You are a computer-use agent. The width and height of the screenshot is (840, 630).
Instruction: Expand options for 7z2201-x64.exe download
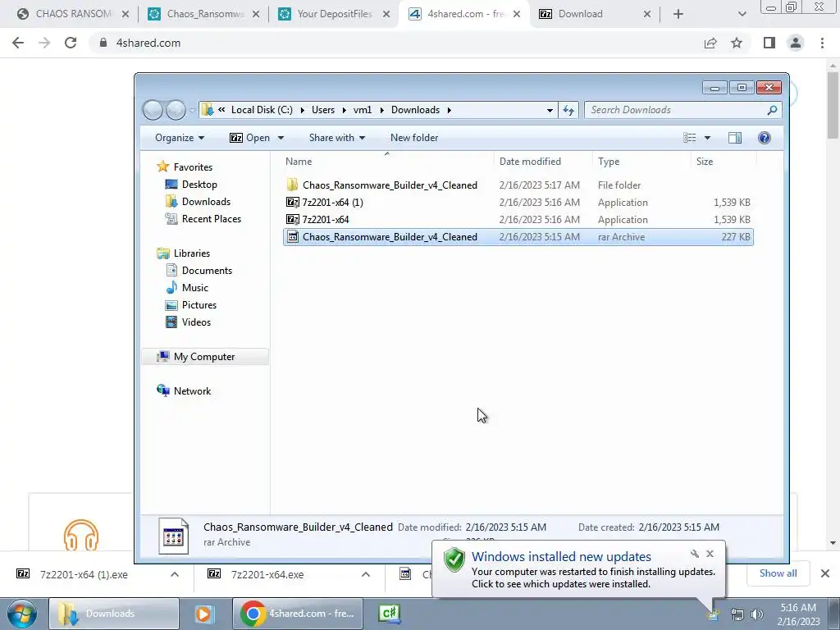[x=366, y=574]
